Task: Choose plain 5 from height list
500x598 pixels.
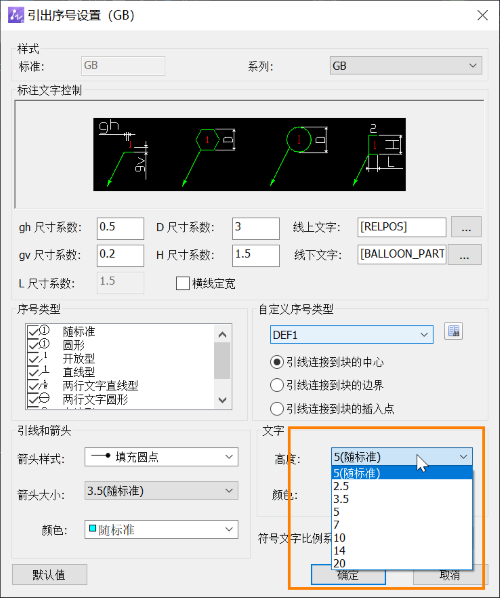Action: 402,512
